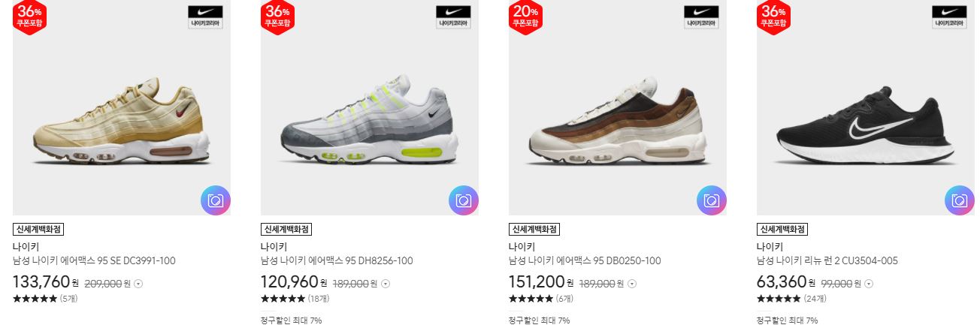This screenshot has height=334, width=980.
Task: Expand price details arrow next to 209,000원
Action: tap(138, 284)
